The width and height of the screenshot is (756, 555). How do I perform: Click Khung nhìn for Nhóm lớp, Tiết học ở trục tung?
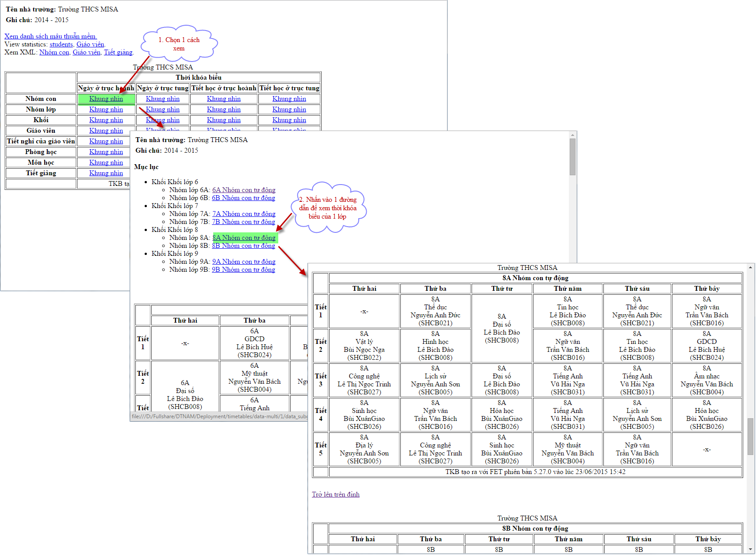point(289,109)
